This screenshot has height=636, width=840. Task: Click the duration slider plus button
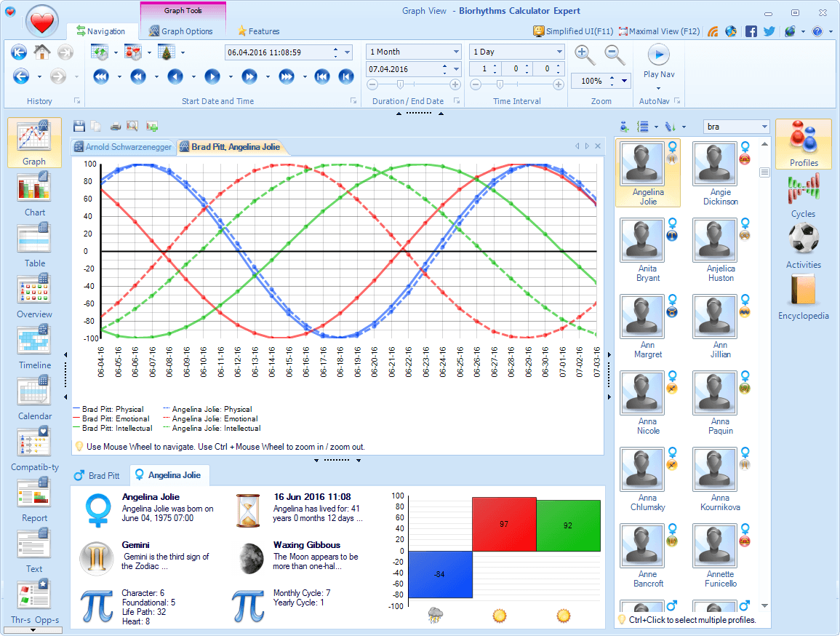pos(455,84)
